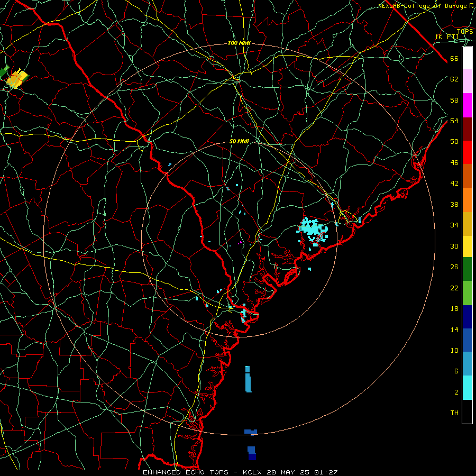
Task: Click the "66" scale label
Action: (454, 59)
